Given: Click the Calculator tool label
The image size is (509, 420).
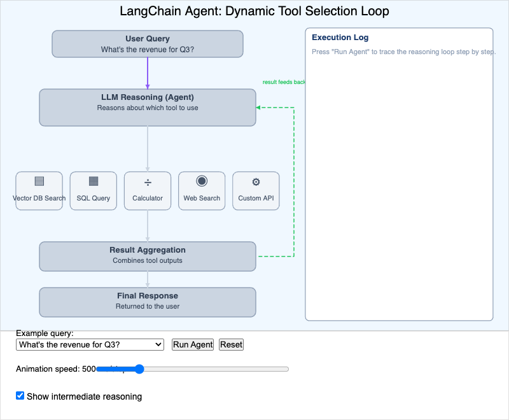Looking at the screenshot, I should coord(148,198).
